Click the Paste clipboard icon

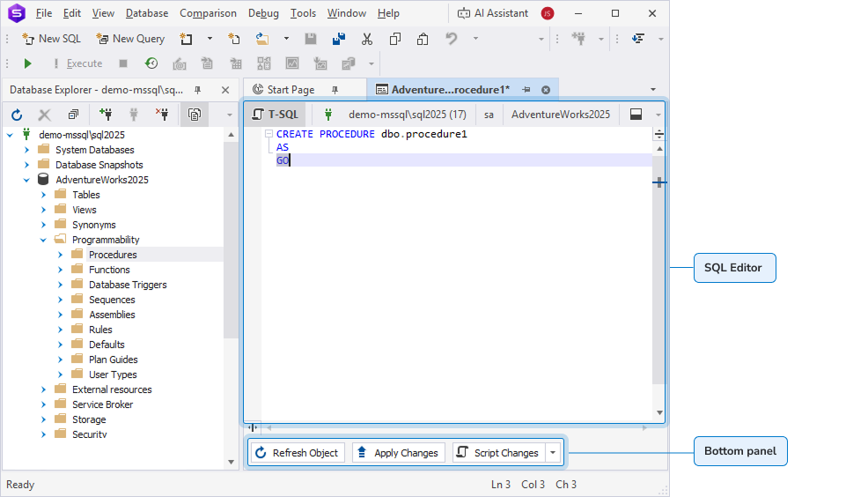point(423,39)
